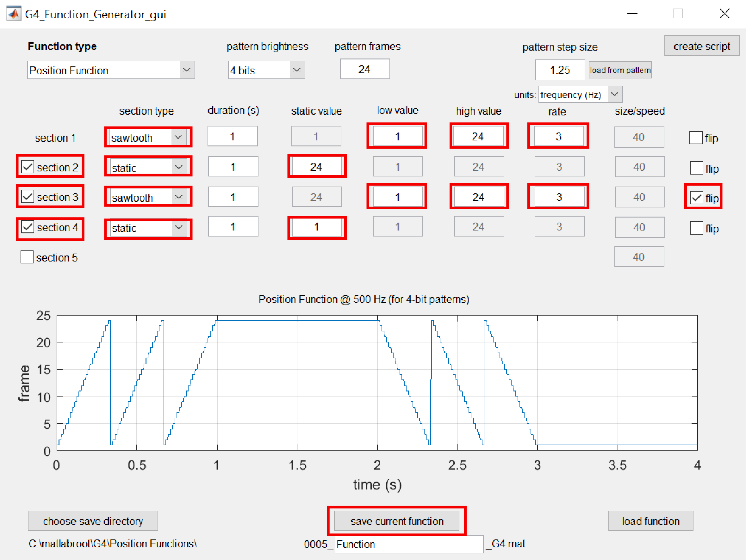Toggle flip on section 4
The height and width of the screenshot is (560, 746).
pyautogui.click(x=696, y=228)
